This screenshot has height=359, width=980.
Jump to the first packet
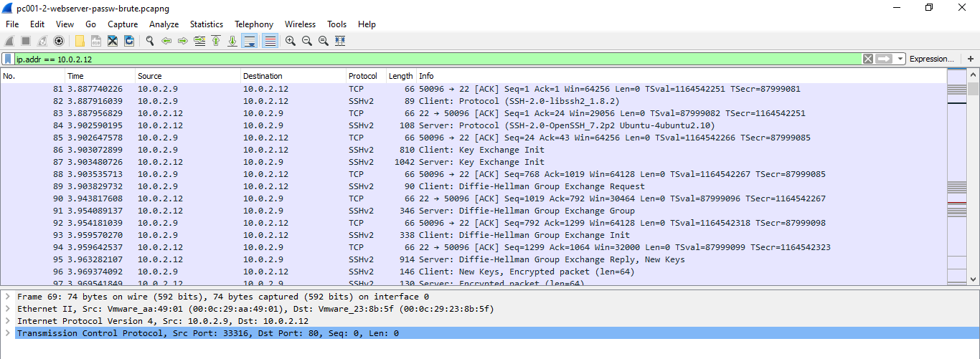click(x=216, y=41)
